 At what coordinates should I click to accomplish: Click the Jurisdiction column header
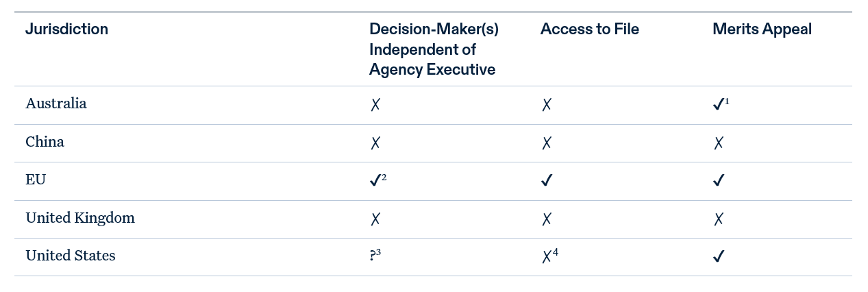pyautogui.click(x=66, y=29)
